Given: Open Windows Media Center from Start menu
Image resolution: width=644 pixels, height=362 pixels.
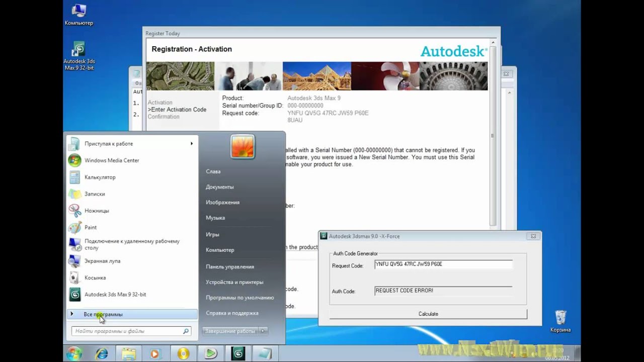Looking at the screenshot, I should pyautogui.click(x=111, y=160).
